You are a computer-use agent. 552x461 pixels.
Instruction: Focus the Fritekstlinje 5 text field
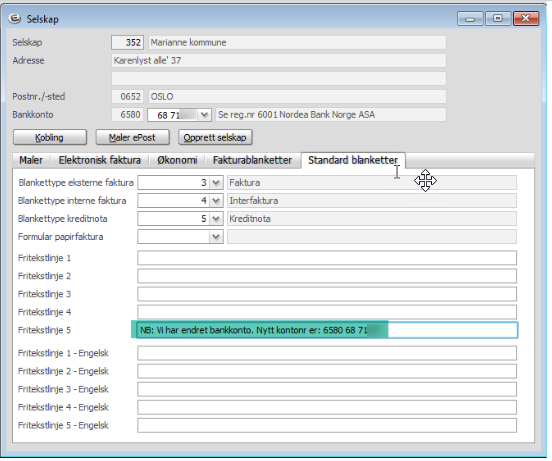pyautogui.click(x=327, y=330)
